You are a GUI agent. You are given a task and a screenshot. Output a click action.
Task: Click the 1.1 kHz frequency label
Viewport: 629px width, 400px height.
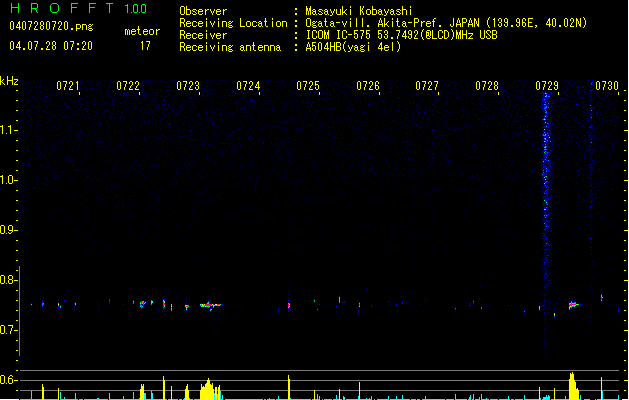(8, 130)
